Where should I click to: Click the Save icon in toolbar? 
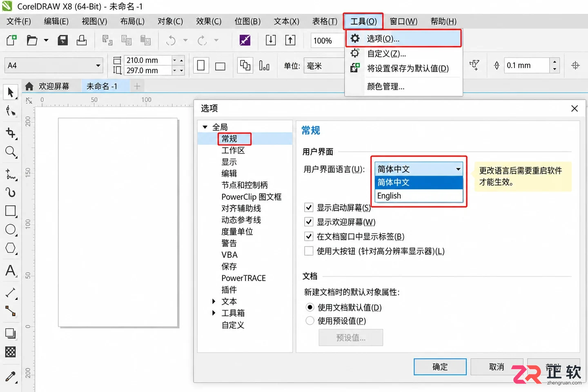tap(62, 40)
